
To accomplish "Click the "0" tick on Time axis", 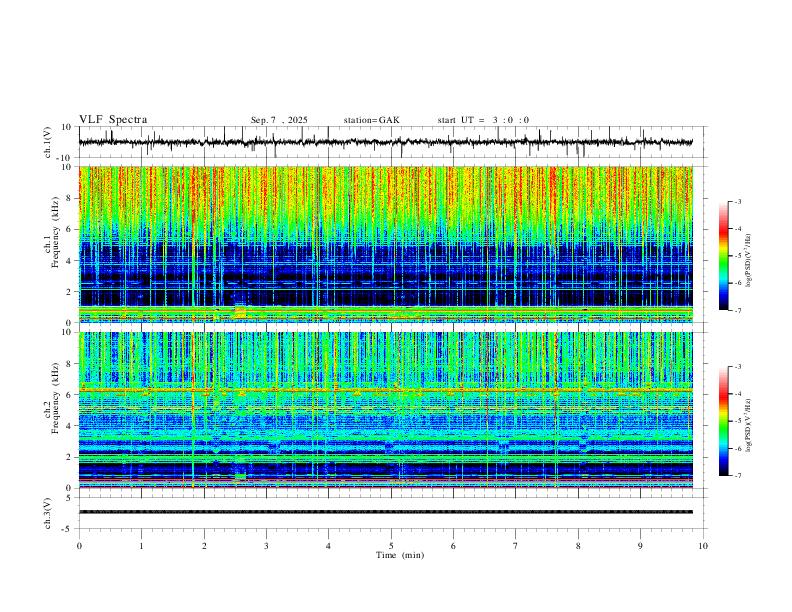I will [79, 546].
